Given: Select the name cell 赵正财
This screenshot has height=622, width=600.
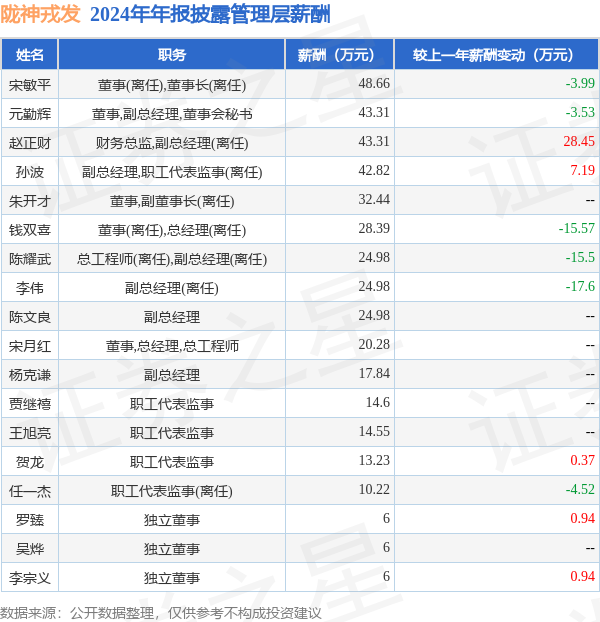Looking at the screenshot, I should (30, 143).
